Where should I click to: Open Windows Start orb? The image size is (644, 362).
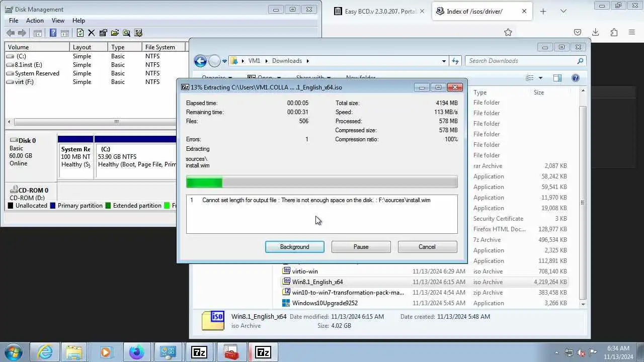pos(14,352)
